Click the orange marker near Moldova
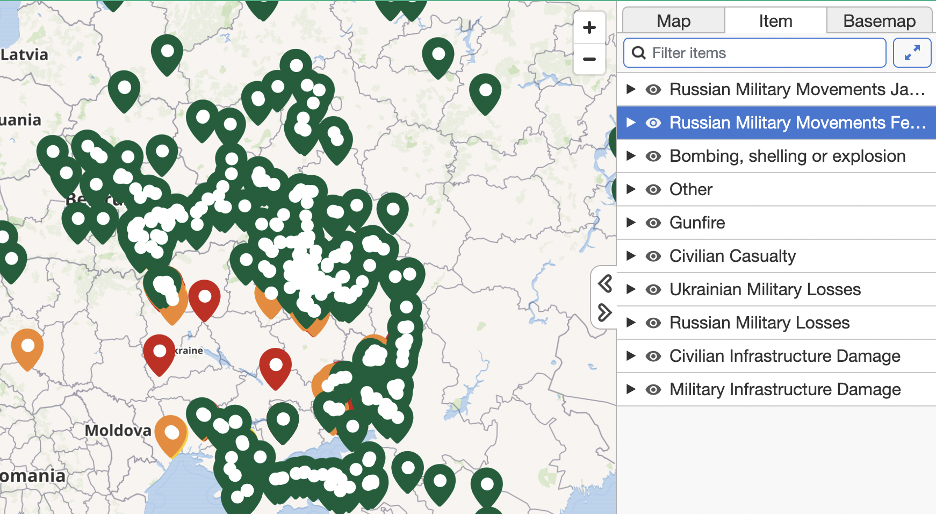This screenshot has width=936, height=514. click(x=171, y=433)
